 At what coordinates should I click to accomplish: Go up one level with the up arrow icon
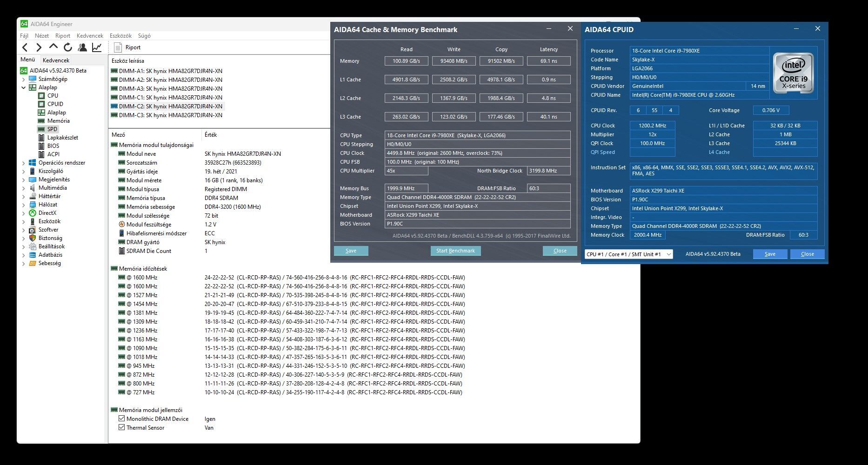(53, 47)
